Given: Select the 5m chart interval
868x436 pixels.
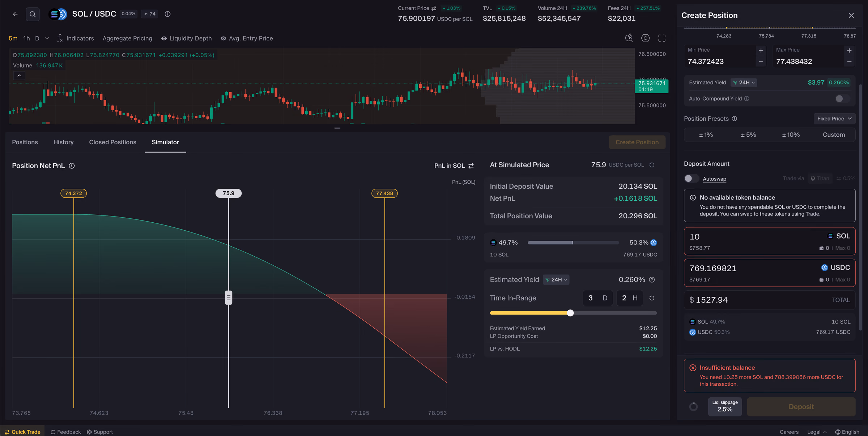Looking at the screenshot, I should coord(13,38).
